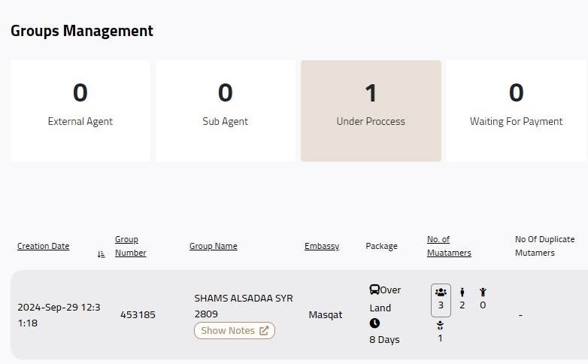Switch to the Under Proccess card
Screen dimensions: 588x364
[371, 111]
